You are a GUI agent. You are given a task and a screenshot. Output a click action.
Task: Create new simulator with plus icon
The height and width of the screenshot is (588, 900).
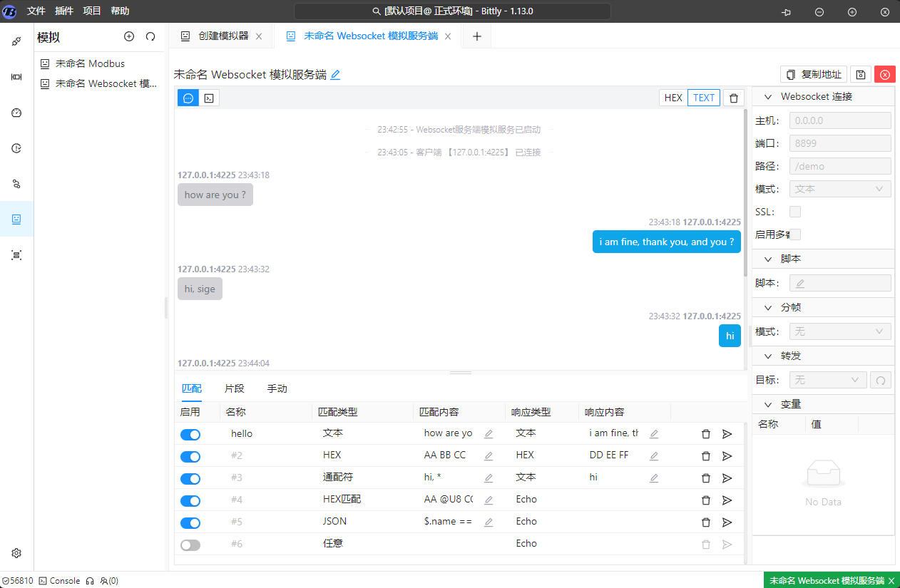129,36
